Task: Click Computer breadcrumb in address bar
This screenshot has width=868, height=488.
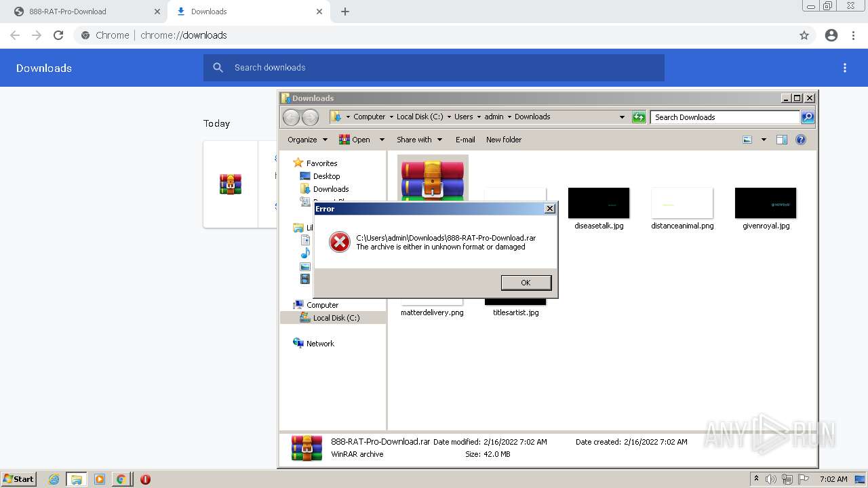Action: click(x=369, y=117)
